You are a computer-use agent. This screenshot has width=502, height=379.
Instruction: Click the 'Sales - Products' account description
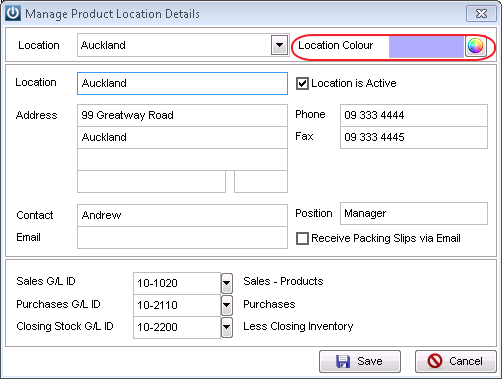pyautogui.click(x=283, y=281)
